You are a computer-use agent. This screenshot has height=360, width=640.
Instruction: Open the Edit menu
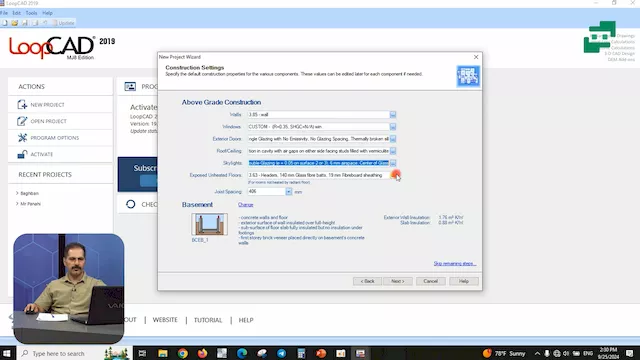[x=16, y=13]
